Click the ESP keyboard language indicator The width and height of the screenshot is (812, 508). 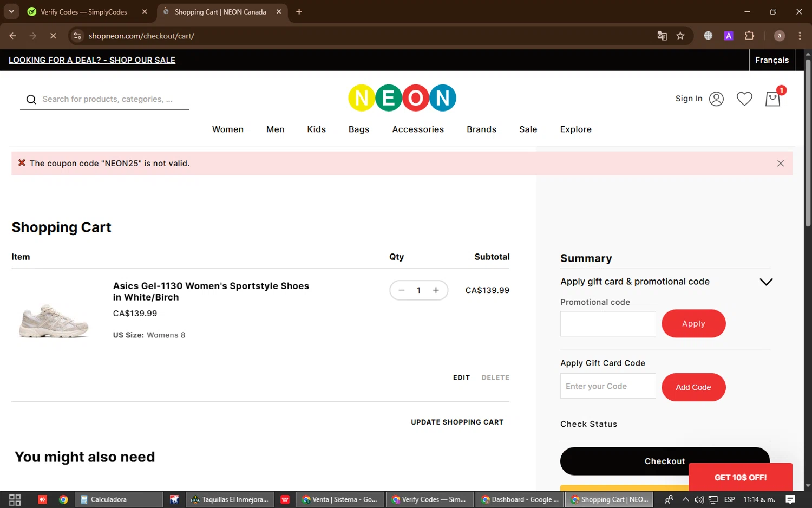tap(729, 499)
